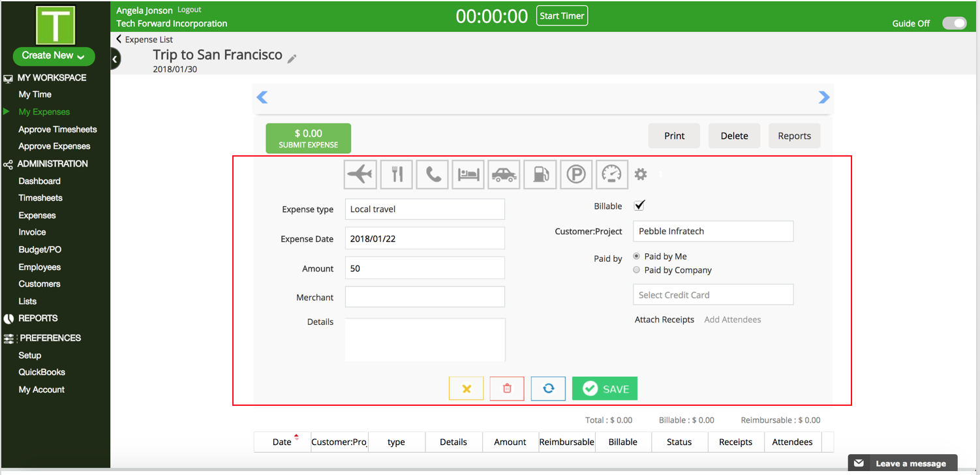Open Approve Timesheets in sidebar
Viewport: 980px width, 475px height.
(57, 129)
